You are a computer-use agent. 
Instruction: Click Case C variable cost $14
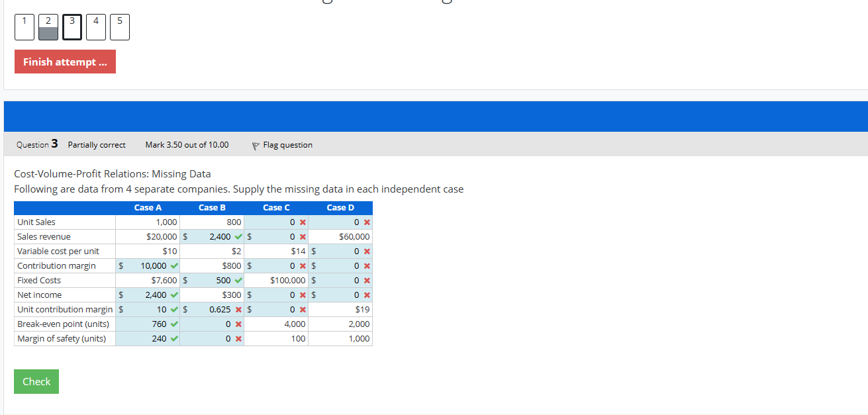[298, 251]
